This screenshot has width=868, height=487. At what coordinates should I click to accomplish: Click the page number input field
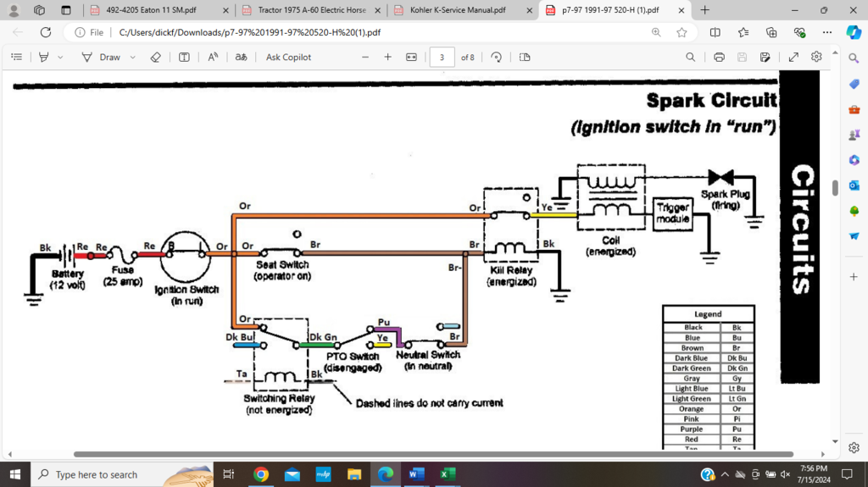442,57
